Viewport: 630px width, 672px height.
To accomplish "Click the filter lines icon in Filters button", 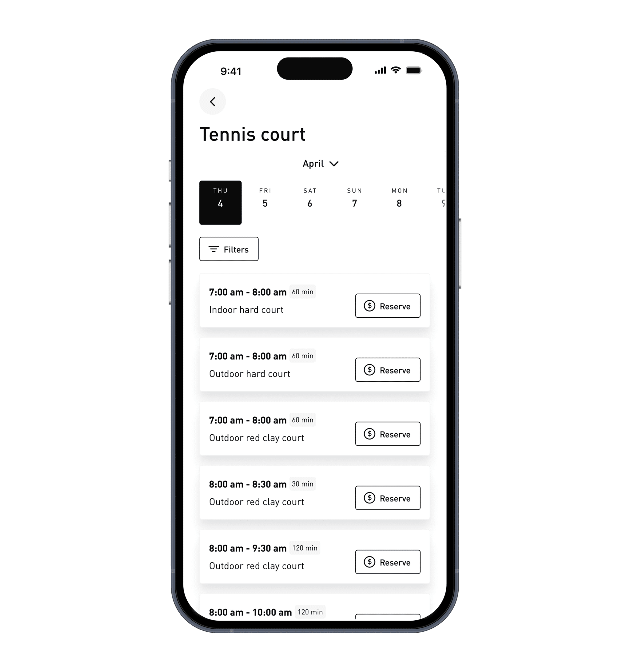I will pos(214,249).
